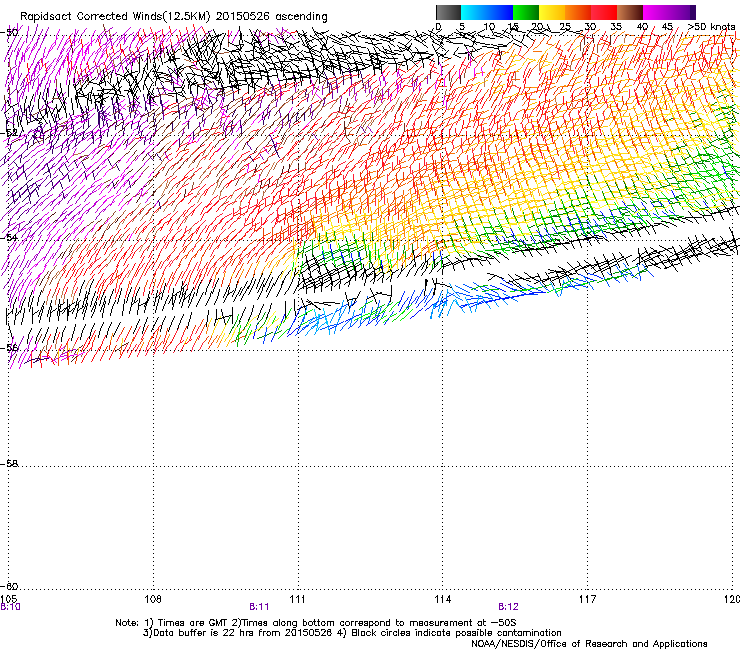The width and height of the screenshot is (740, 650).
Task: Click the purple time marker 'B:12'
Action: coord(508,607)
